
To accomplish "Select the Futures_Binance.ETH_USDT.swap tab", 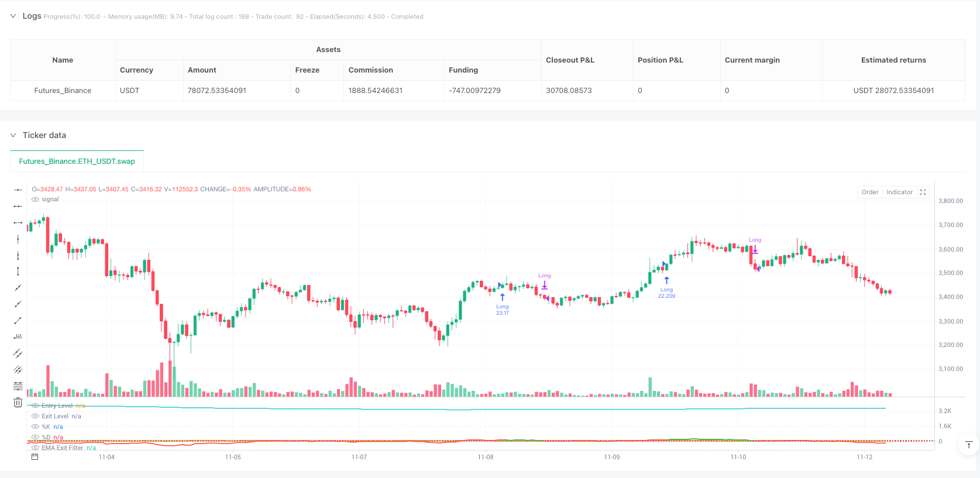I will coord(77,161).
